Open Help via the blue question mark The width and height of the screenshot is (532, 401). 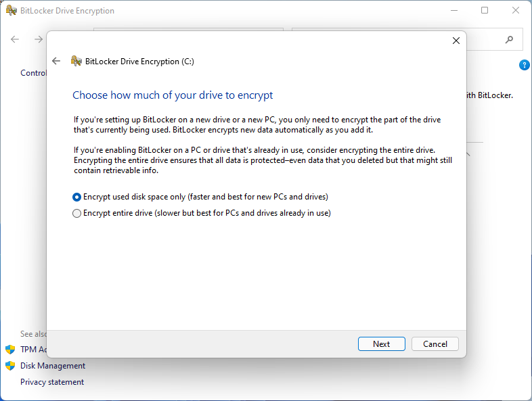tap(524, 65)
